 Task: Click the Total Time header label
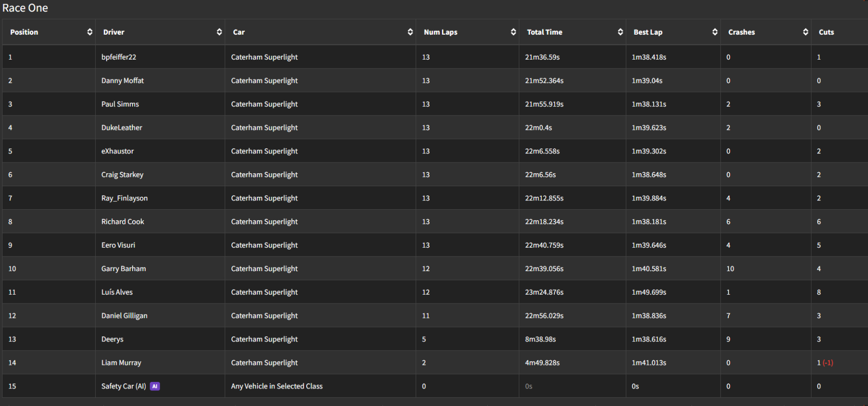[545, 32]
